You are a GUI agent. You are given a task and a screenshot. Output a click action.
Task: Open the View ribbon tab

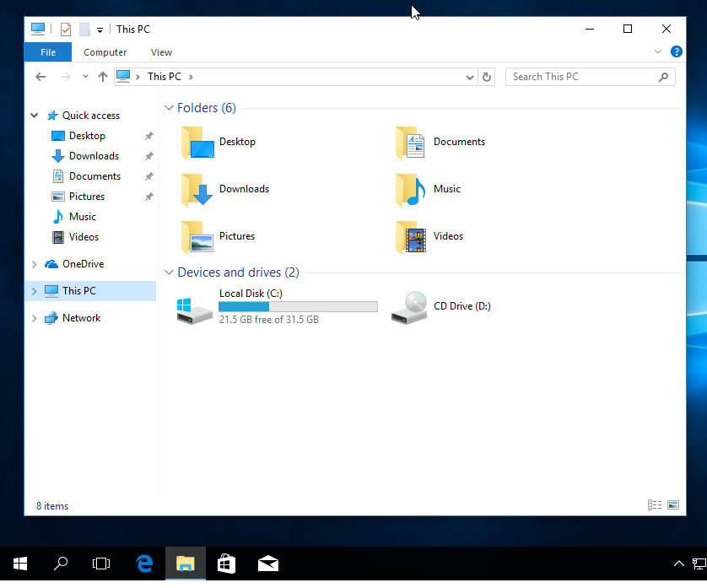coord(161,52)
